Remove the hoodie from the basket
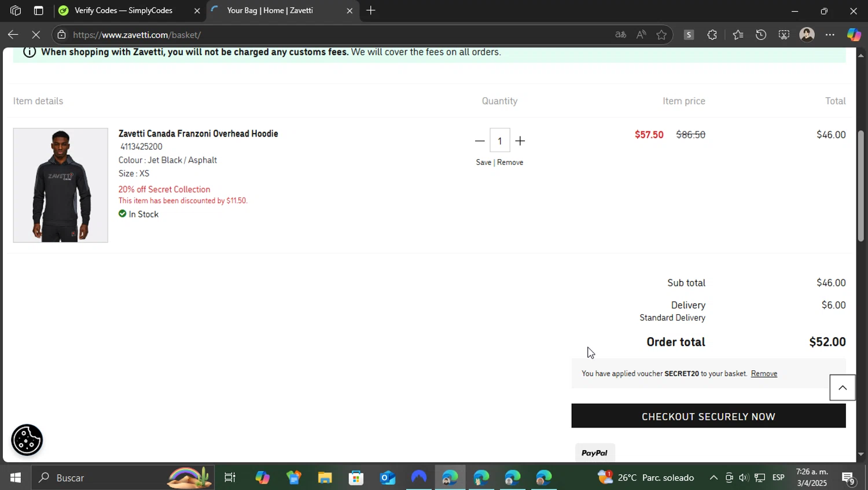Image resolution: width=868 pixels, height=490 pixels. point(510,163)
